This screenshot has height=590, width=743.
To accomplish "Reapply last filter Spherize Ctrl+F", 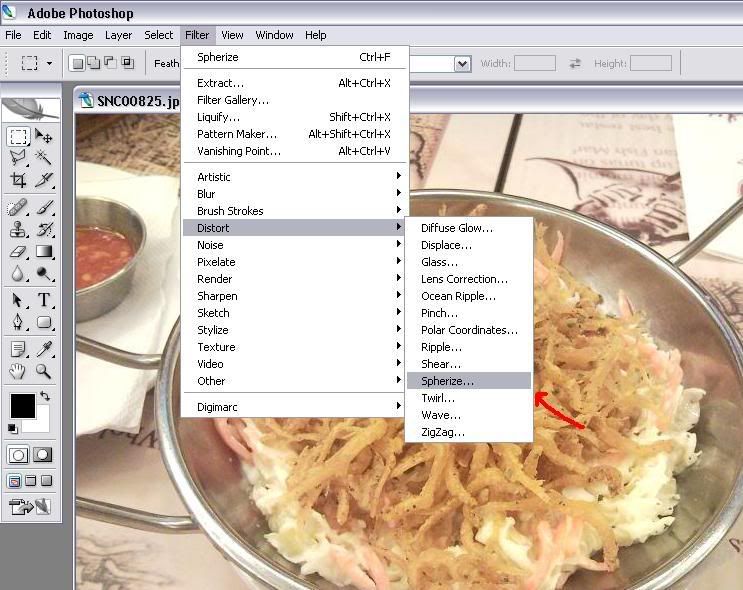I will point(295,57).
